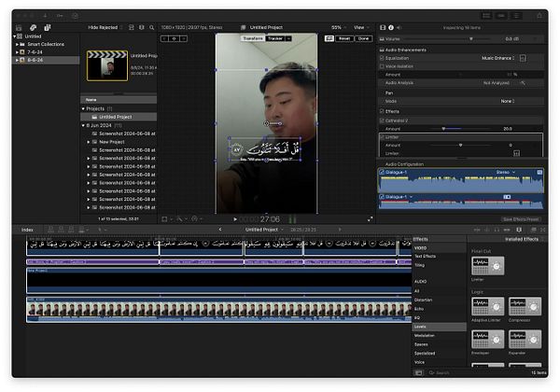Select the Untitled Project thumbnail in browser
Viewport: 560px width, 392px height.
106,65
